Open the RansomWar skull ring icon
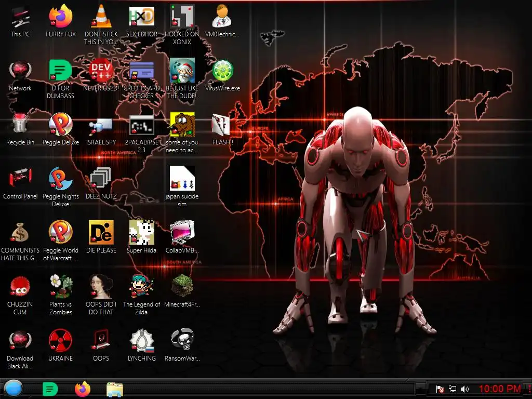 click(x=182, y=340)
